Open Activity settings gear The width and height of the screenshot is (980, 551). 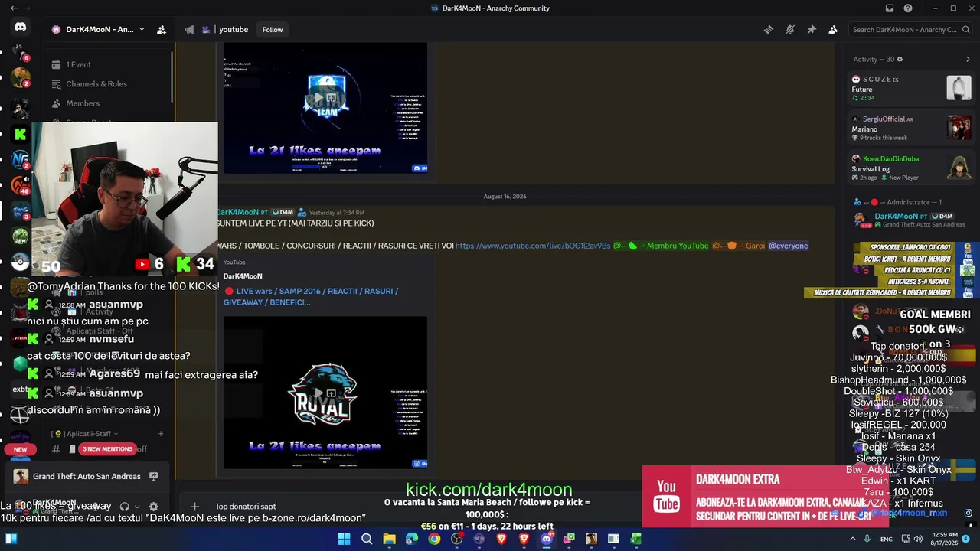pos(900,59)
